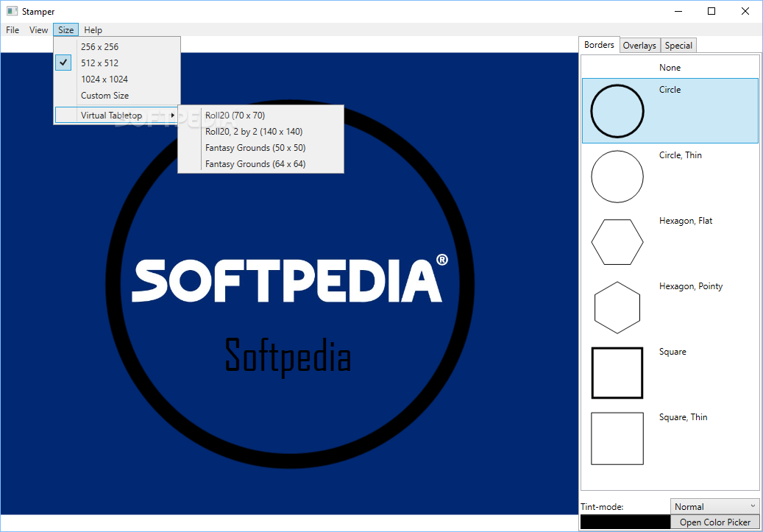763x532 pixels.
Task: Select the thick square border shape
Action: [617, 373]
